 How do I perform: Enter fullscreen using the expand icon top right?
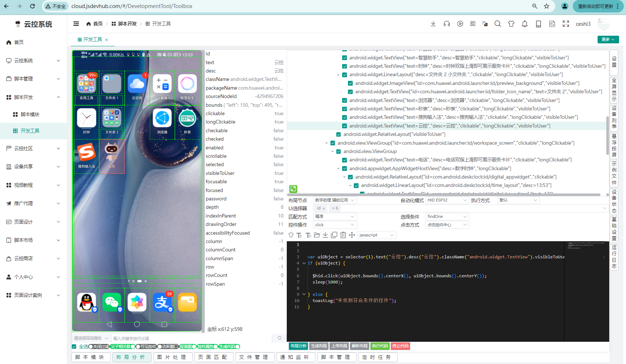point(566,23)
